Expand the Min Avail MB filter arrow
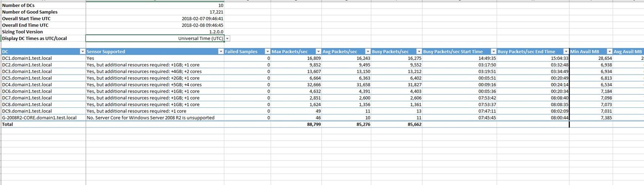 [609, 51]
